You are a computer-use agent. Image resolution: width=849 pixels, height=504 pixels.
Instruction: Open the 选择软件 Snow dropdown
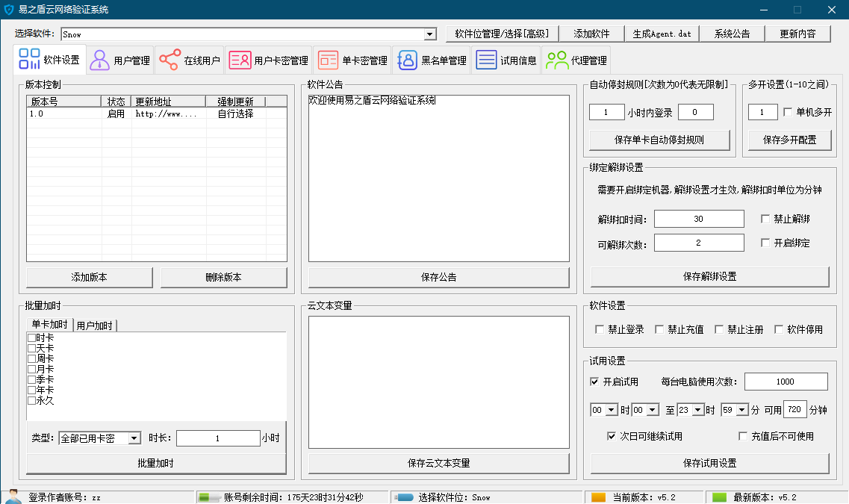[x=430, y=34]
